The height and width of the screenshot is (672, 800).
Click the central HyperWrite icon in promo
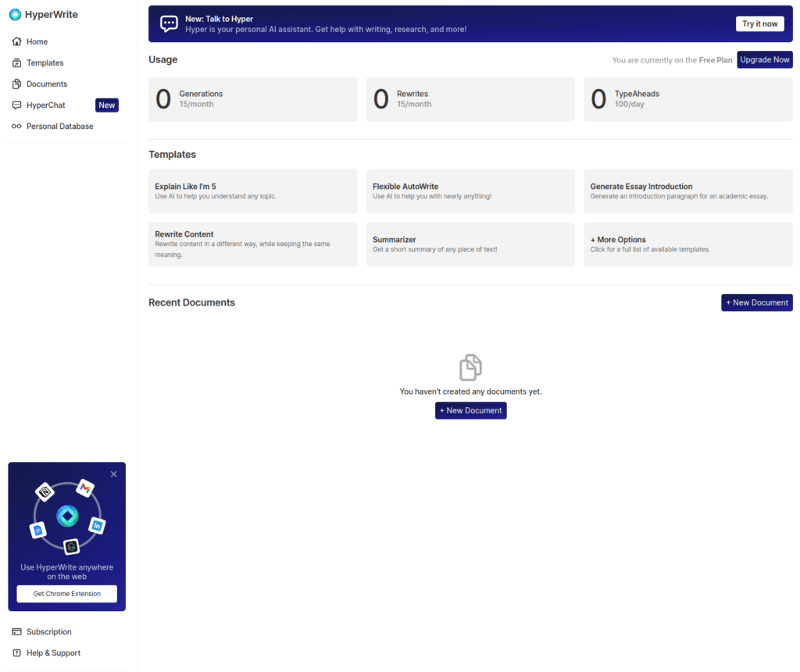click(67, 516)
